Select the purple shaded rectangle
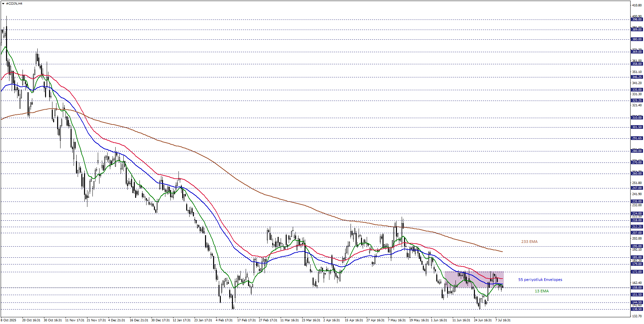644x324 pixels. coord(474,280)
